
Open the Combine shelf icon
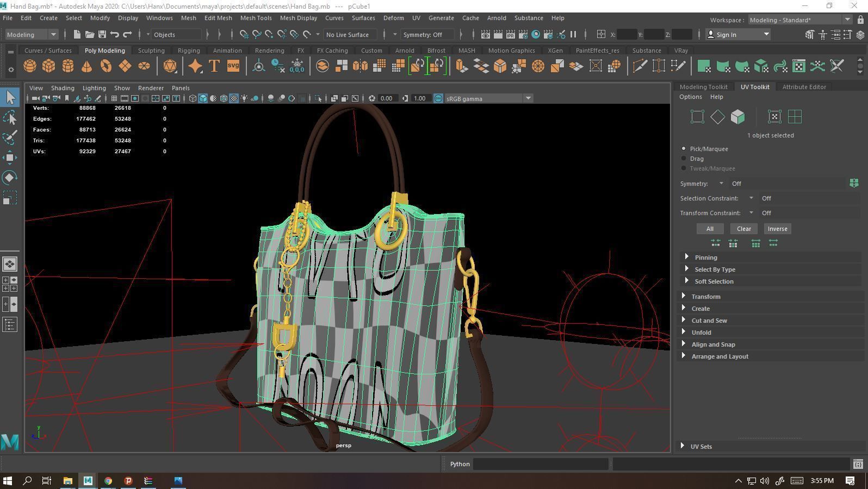[323, 66]
